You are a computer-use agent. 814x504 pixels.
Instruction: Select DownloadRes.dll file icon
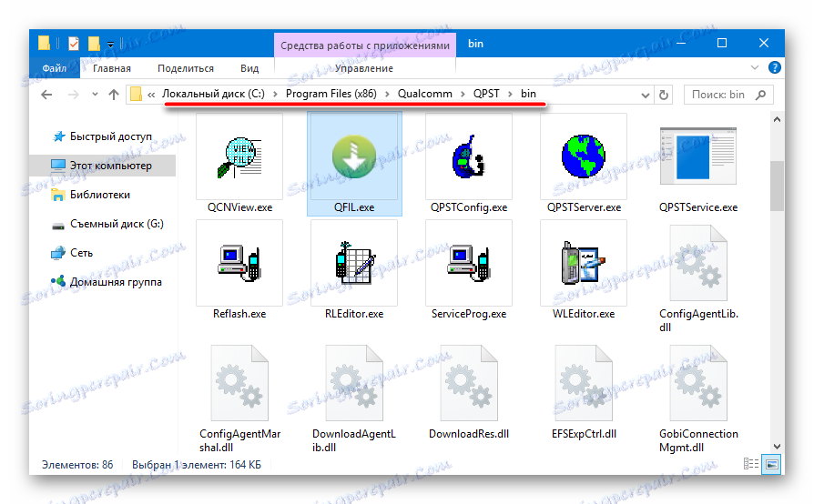469,383
